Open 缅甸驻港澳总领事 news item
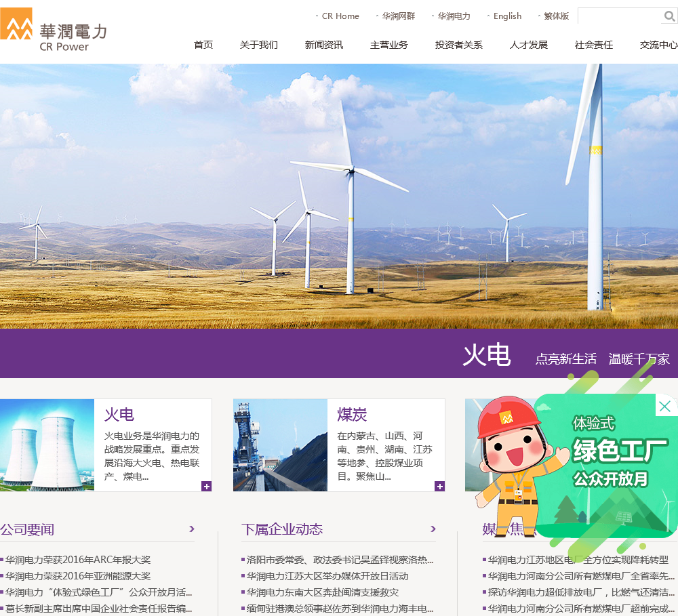678x616 pixels. pos(340,609)
